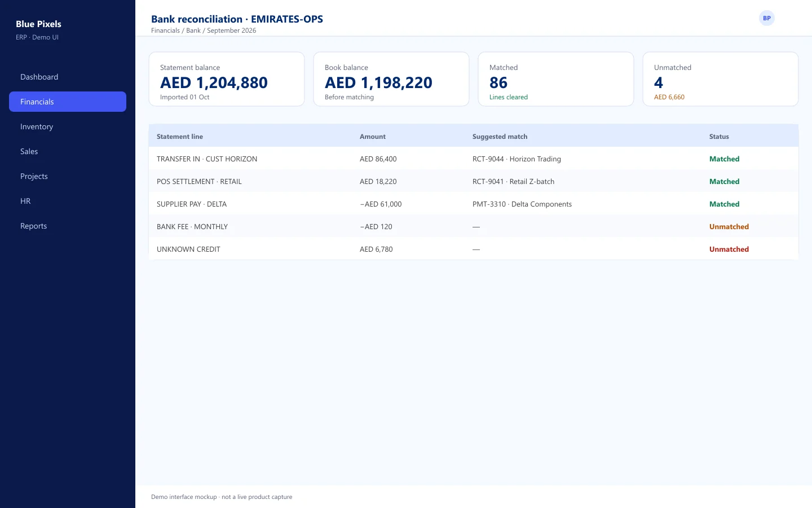Select the UNKNOWN CREDIT line
The width and height of the screenshot is (812, 508).
click(x=474, y=249)
